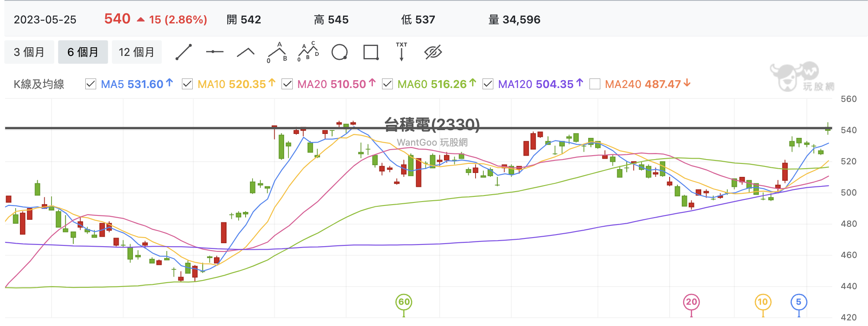
Task: Click the yellow 10 marker on timeline
Action: (x=763, y=302)
